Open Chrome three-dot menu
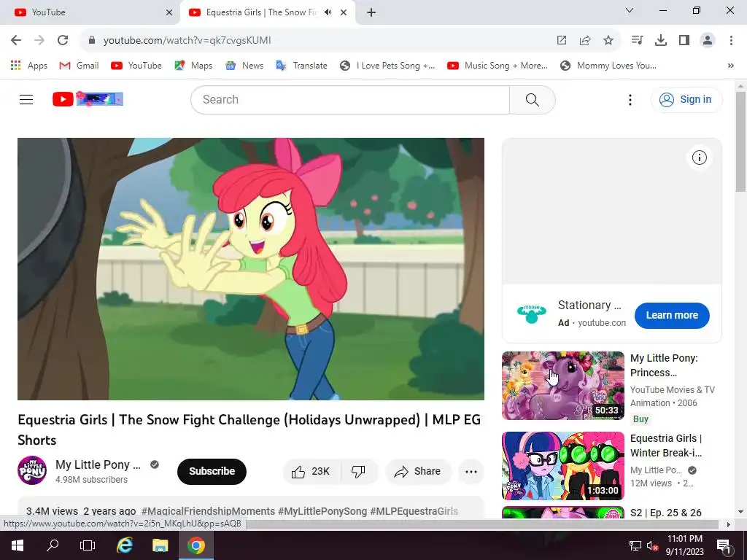The image size is (747, 560). point(731,40)
